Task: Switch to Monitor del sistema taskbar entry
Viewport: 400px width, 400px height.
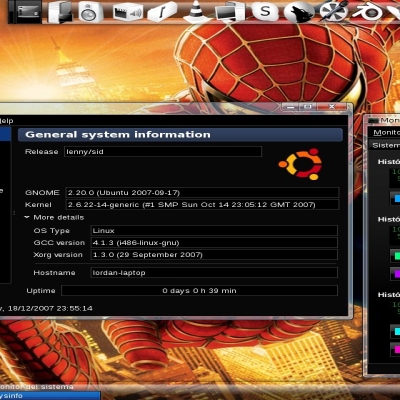Action: pyautogui.click(x=37, y=387)
